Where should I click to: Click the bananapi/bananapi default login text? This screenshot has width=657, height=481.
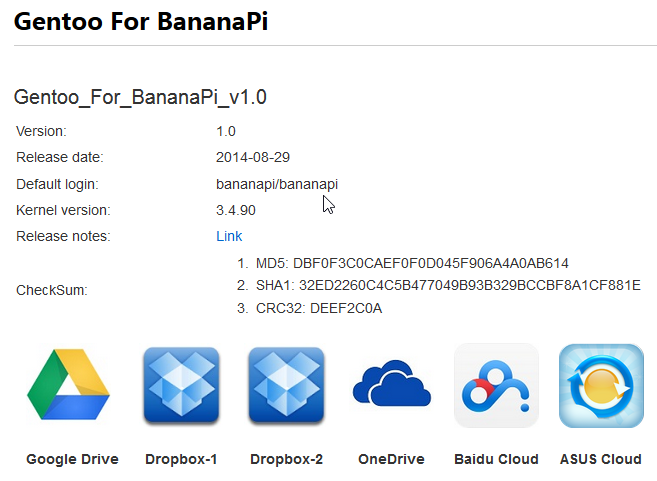277,184
